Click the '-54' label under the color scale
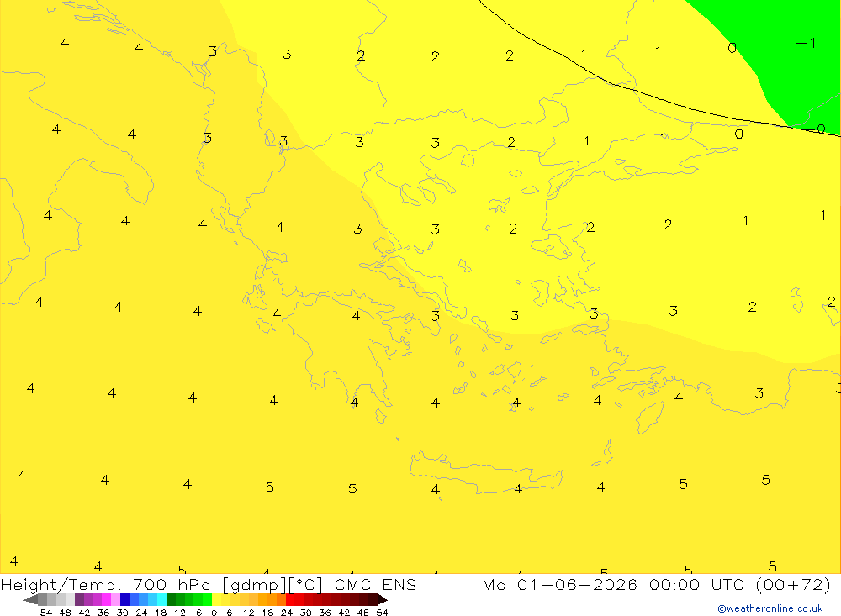Screen dimensions: 841x616 click(42, 613)
